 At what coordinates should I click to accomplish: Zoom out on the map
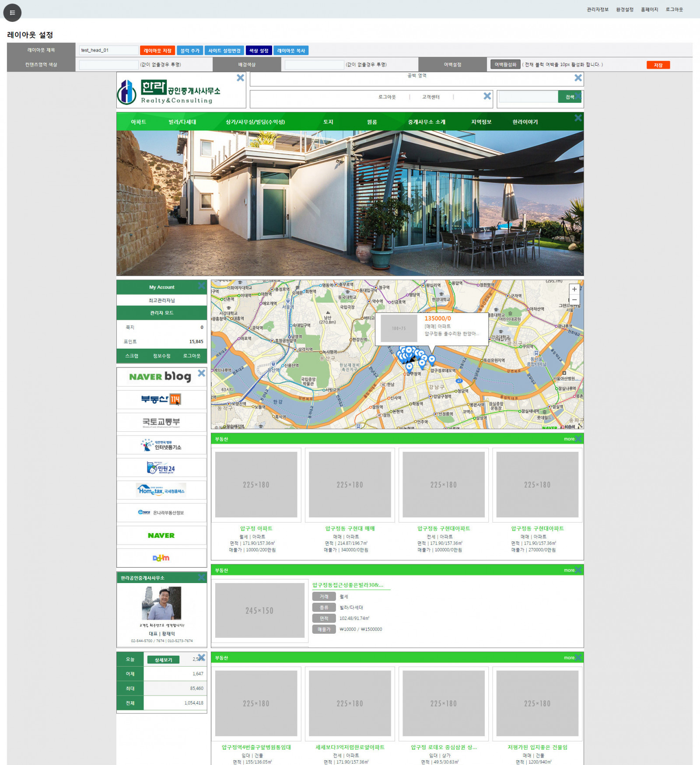[x=574, y=300]
